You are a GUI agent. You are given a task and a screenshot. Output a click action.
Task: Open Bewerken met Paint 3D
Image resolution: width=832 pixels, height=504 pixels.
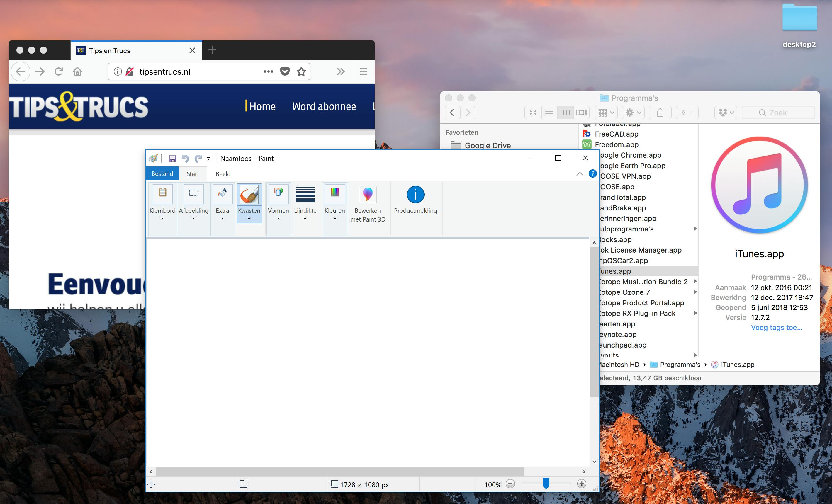(367, 195)
